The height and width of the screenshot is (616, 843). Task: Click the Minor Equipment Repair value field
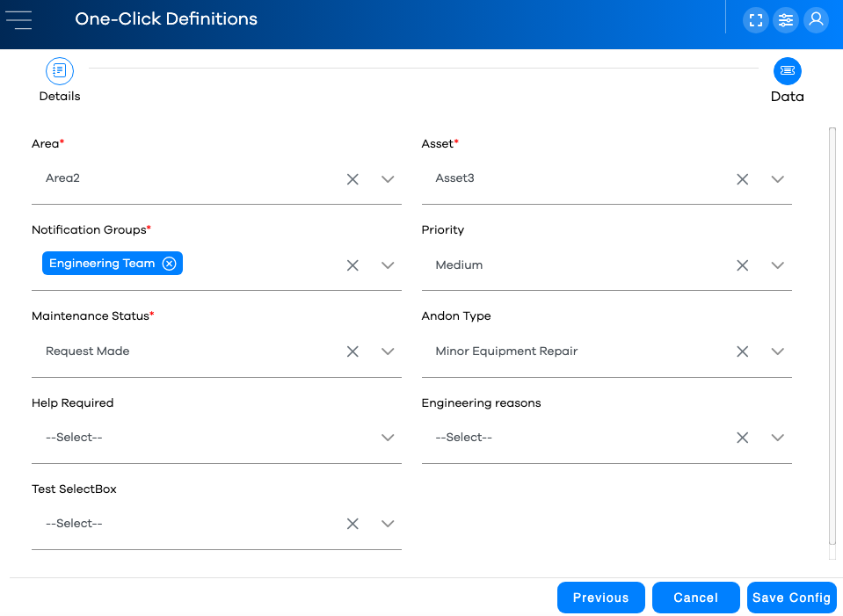coord(506,351)
